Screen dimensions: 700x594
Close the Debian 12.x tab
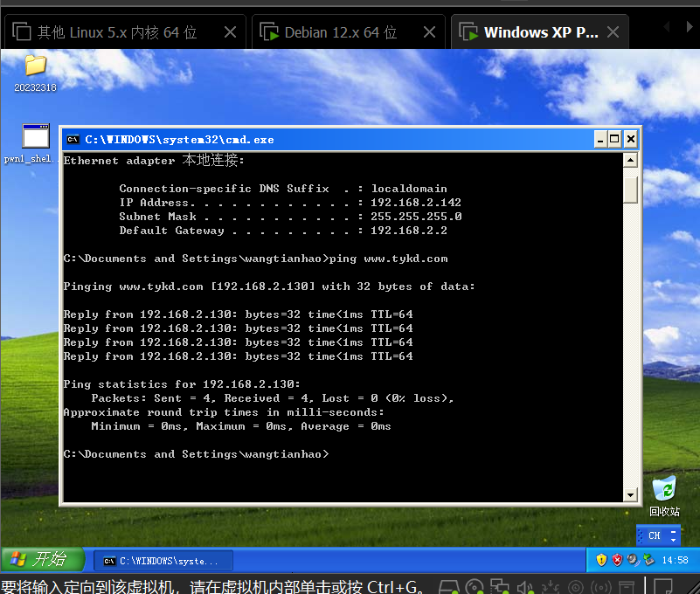click(429, 32)
